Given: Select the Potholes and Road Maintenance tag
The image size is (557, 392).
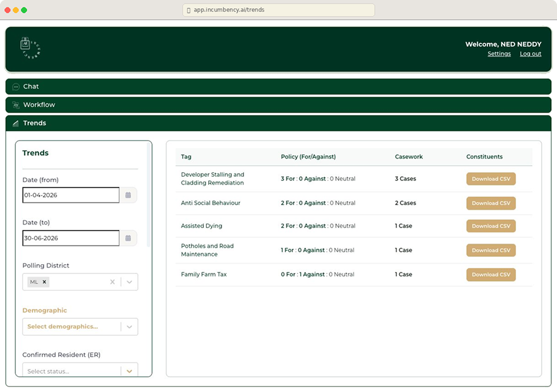Looking at the screenshot, I should pos(207,250).
